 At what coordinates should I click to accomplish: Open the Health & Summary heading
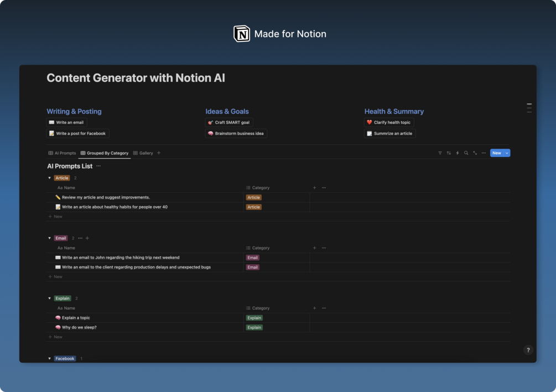pyautogui.click(x=394, y=111)
